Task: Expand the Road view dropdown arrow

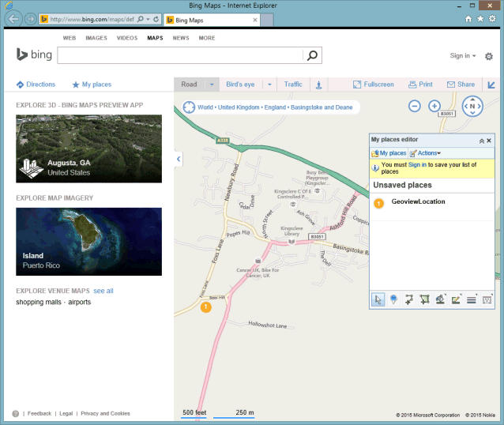Action: pos(212,85)
